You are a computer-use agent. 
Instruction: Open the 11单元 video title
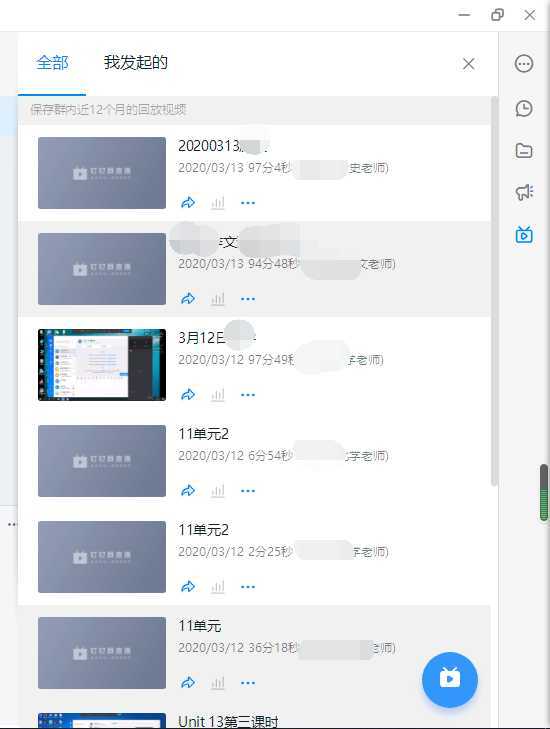200,626
